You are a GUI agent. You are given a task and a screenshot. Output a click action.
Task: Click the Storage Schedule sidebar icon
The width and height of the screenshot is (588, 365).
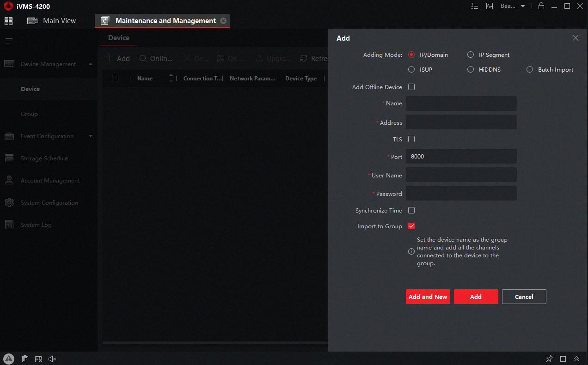tap(9, 158)
